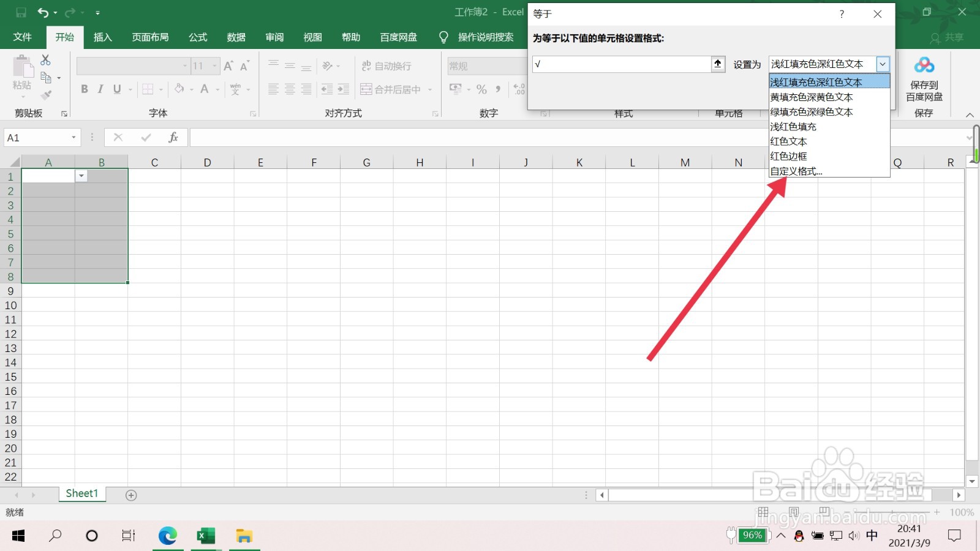Viewport: 980px width, 551px height.
Task: Toggle 自动换行 wrap text
Action: [386, 66]
